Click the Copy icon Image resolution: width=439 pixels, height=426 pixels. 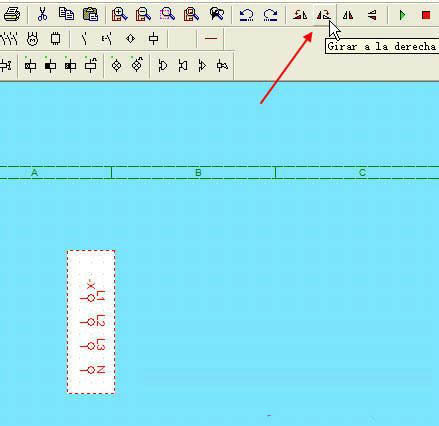tap(66, 14)
